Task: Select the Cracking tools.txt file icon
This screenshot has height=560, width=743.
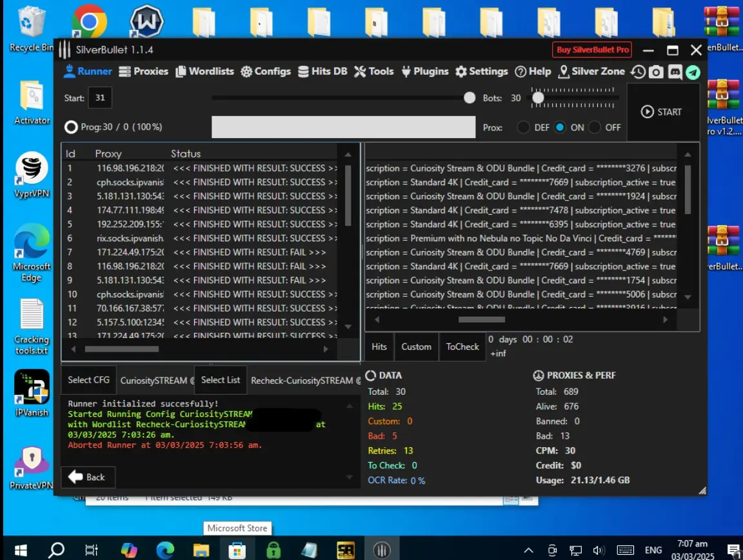Action: point(32,326)
